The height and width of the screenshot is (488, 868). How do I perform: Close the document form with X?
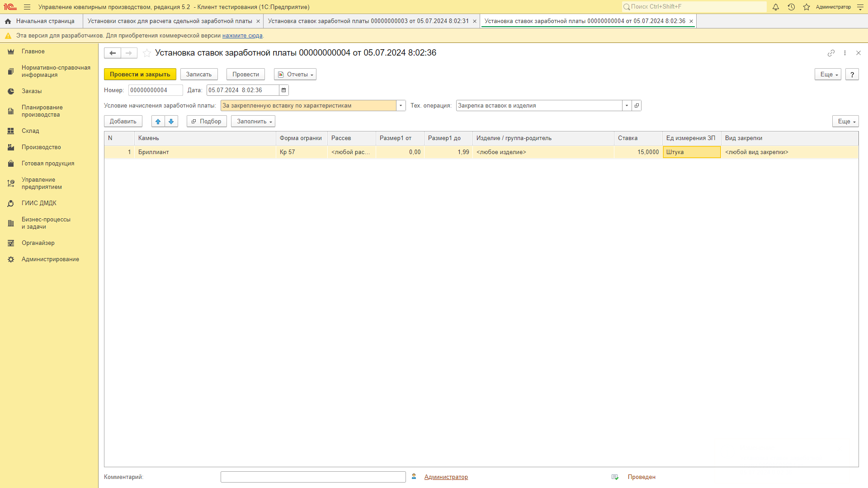(859, 53)
